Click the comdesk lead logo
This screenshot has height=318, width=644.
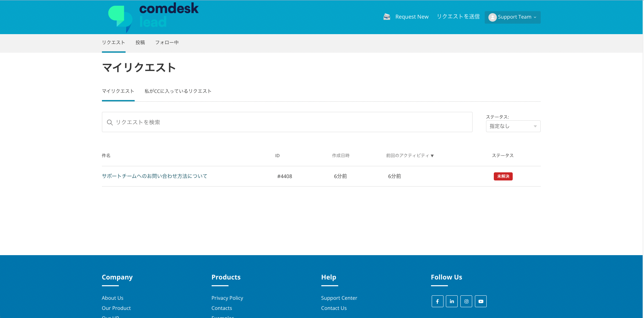click(152, 17)
